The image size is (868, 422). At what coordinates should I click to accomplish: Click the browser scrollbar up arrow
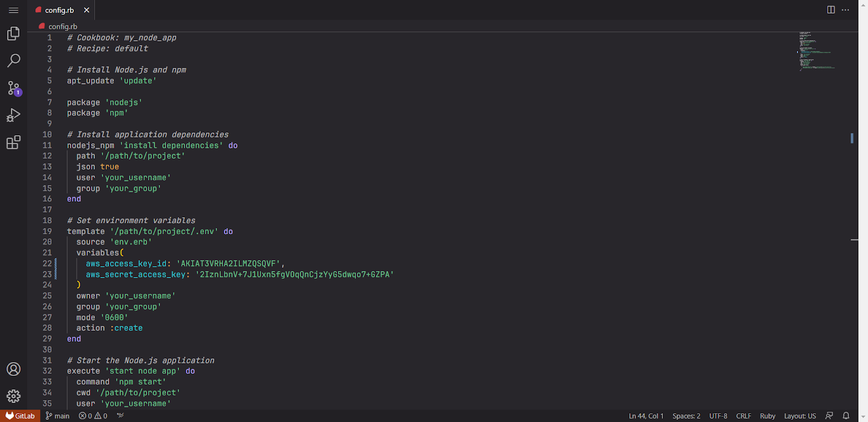(x=863, y=4)
